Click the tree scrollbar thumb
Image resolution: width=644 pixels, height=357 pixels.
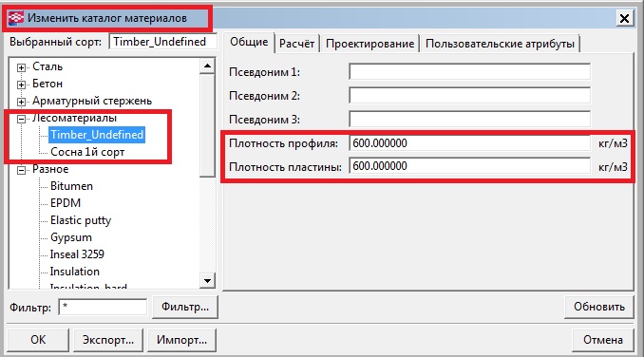coord(207,125)
